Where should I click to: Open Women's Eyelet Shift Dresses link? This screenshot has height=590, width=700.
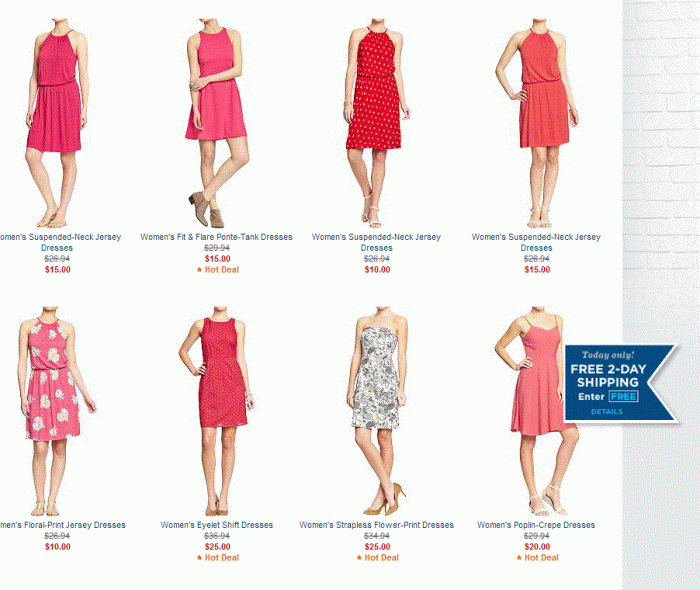pyautogui.click(x=217, y=525)
